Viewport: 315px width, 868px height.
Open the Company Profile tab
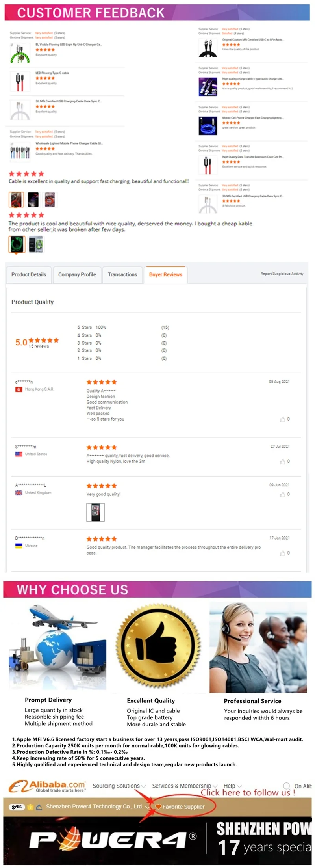(x=77, y=274)
